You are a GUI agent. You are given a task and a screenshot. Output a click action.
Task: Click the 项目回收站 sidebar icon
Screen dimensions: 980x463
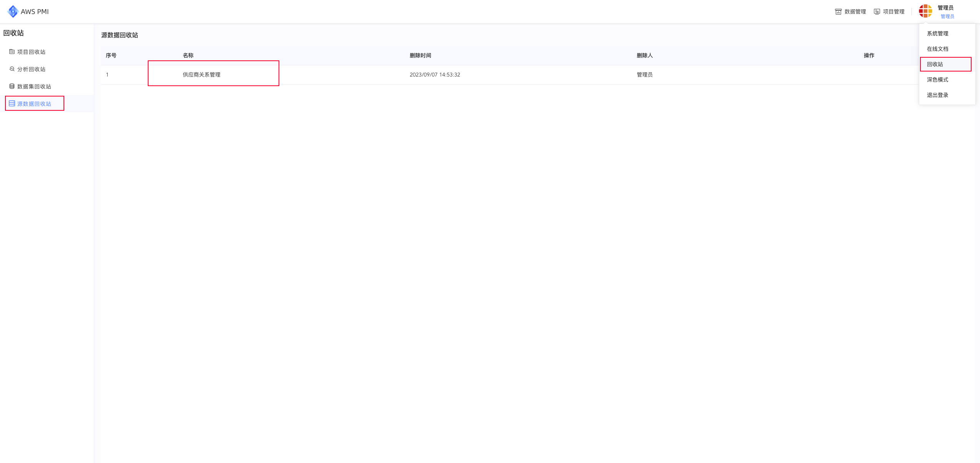(12, 52)
